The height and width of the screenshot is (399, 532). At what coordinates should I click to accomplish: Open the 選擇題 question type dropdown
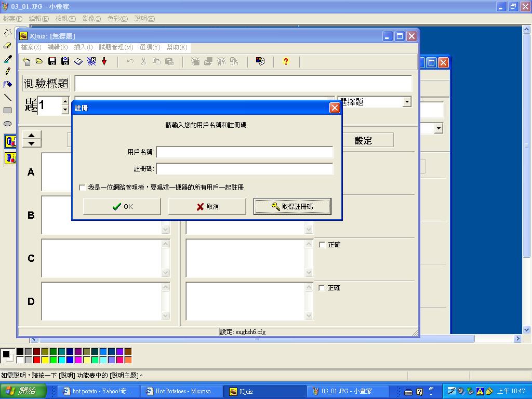pyautogui.click(x=407, y=102)
